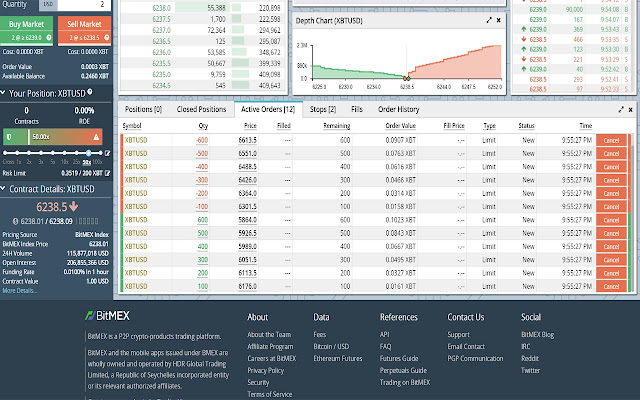Sort orders by Price column header

pos(250,126)
